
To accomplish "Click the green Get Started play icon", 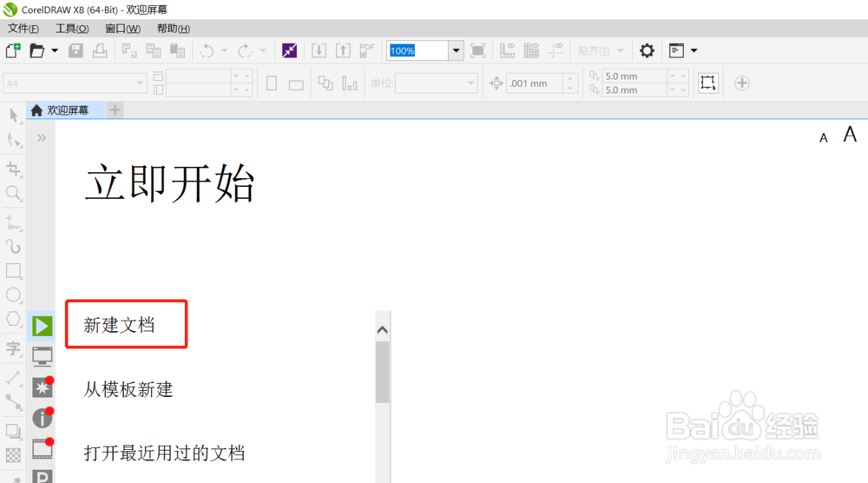I will pos(42,327).
